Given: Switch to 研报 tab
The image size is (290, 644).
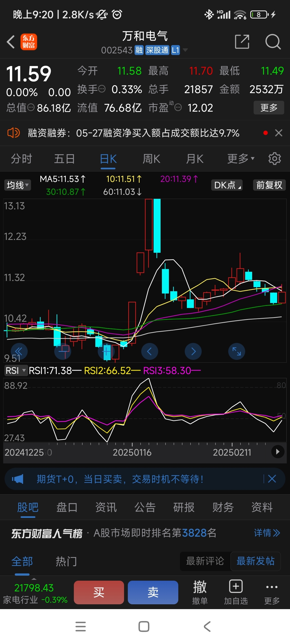Looking at the screenshot, I should [x=184, y=507].
